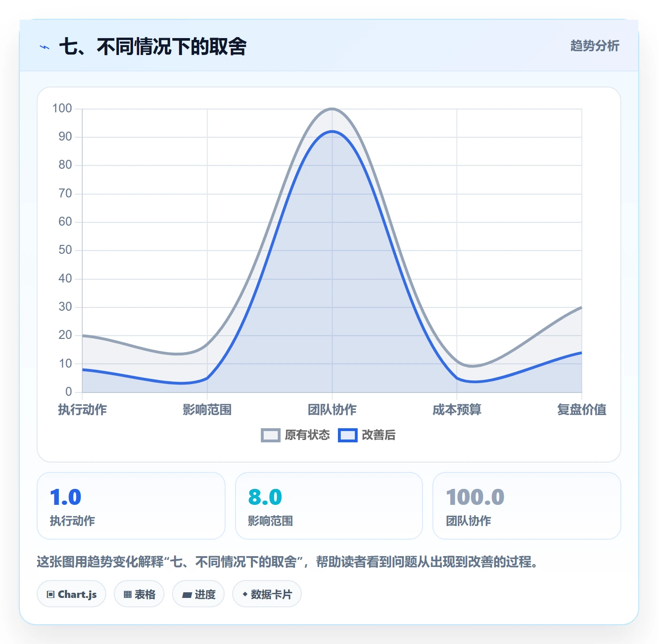Click the y-axis tick label 100
Viewport: 658px width, 644px height.
(62, 109)
